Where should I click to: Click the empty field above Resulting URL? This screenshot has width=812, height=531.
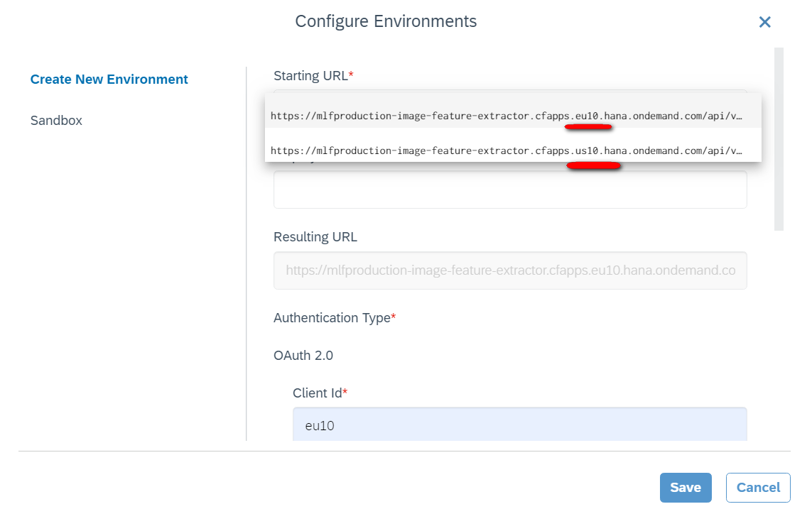click(x=509, y=190)
